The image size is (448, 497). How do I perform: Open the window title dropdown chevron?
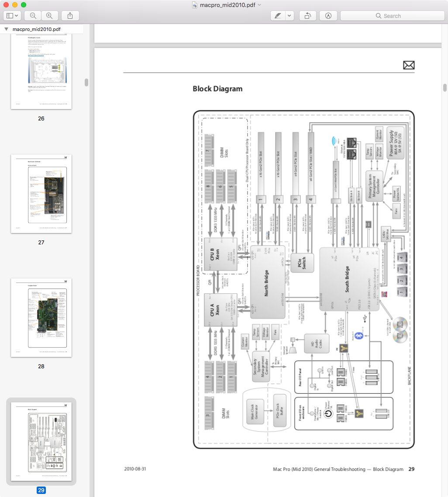point(259,5)
